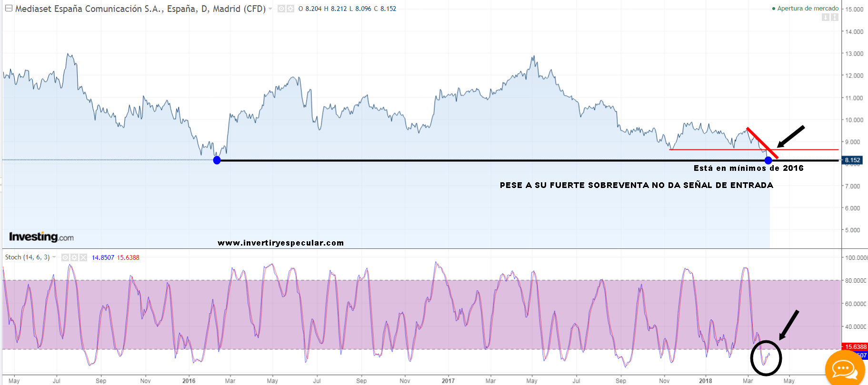Image resolution: width=868 pixels, height=385 pixels.
Task: Click the Stoch (14, 6, 3) label
Action: tap(27, 257)
